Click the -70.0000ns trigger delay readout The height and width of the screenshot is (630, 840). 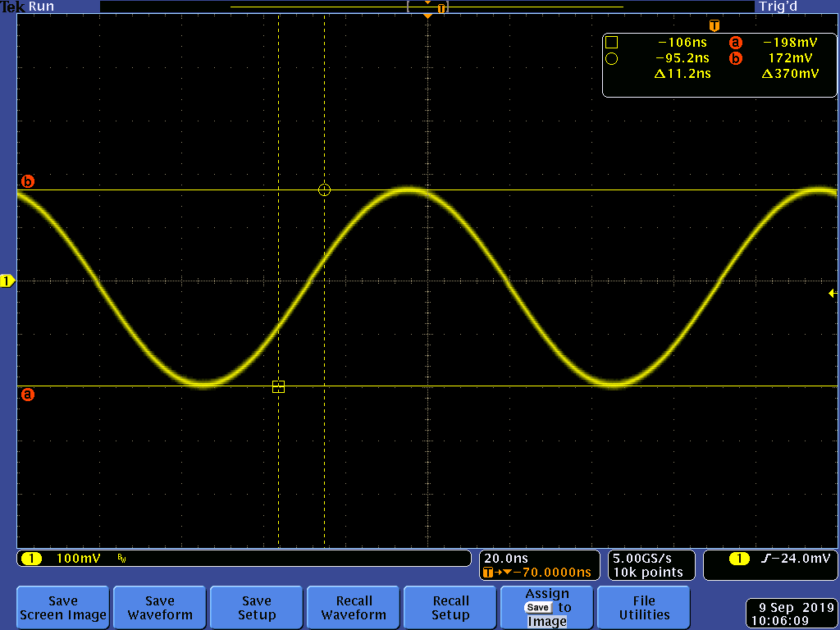click(552, 572)
